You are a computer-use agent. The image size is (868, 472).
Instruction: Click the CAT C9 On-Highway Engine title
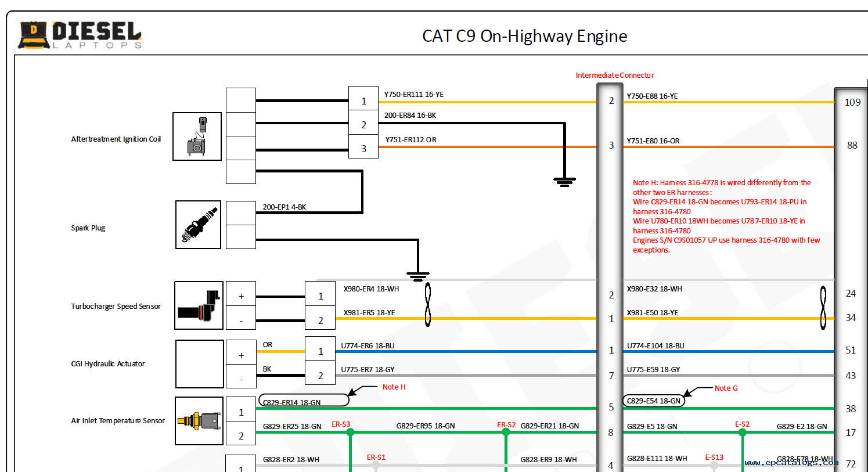(524, 36)
